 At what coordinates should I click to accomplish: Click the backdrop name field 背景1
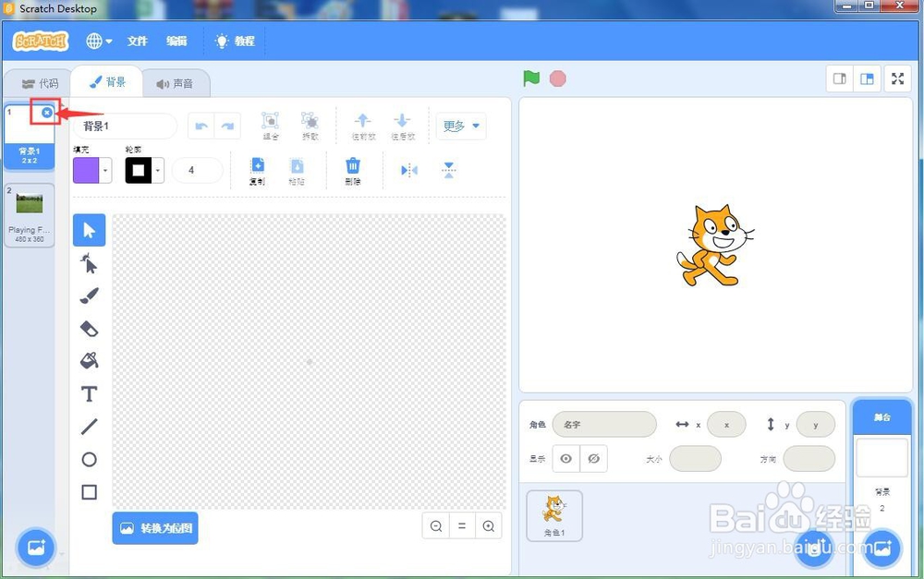click(125, 126)
